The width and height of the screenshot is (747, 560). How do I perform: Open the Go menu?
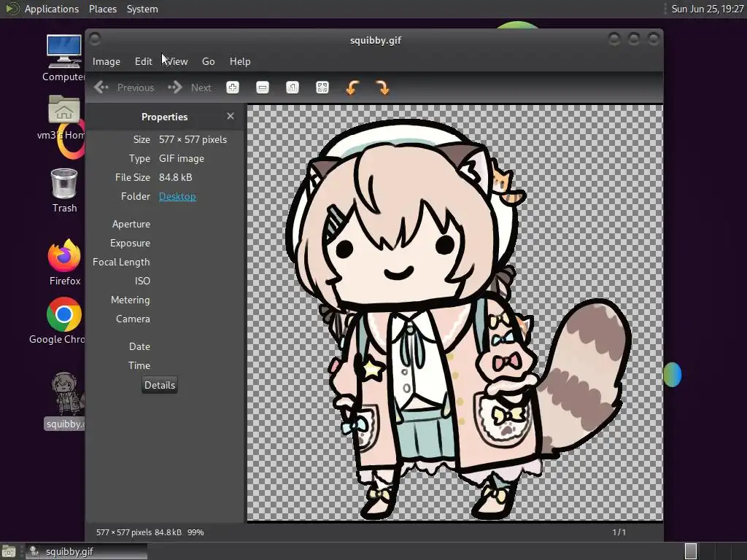pyautogui.click(x=208, y=61)
